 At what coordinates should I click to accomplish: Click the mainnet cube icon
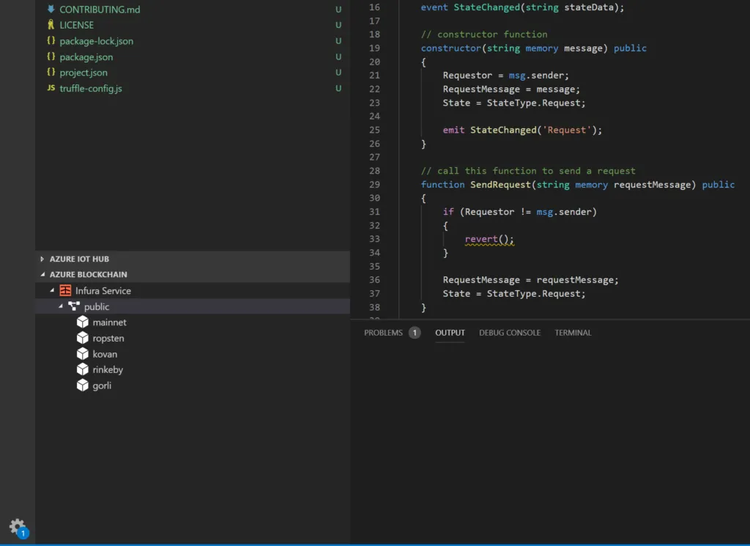coord(83,322)
